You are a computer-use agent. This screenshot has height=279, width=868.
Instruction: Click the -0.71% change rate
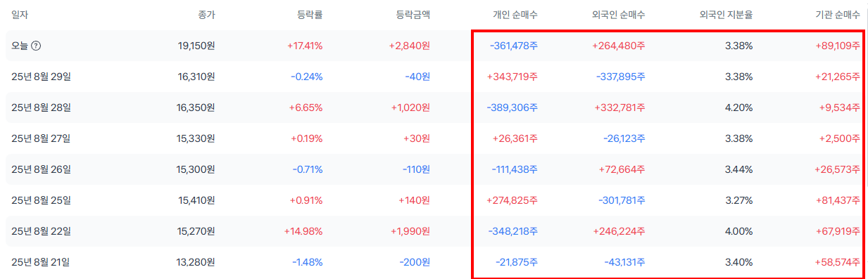pos(308,169)
